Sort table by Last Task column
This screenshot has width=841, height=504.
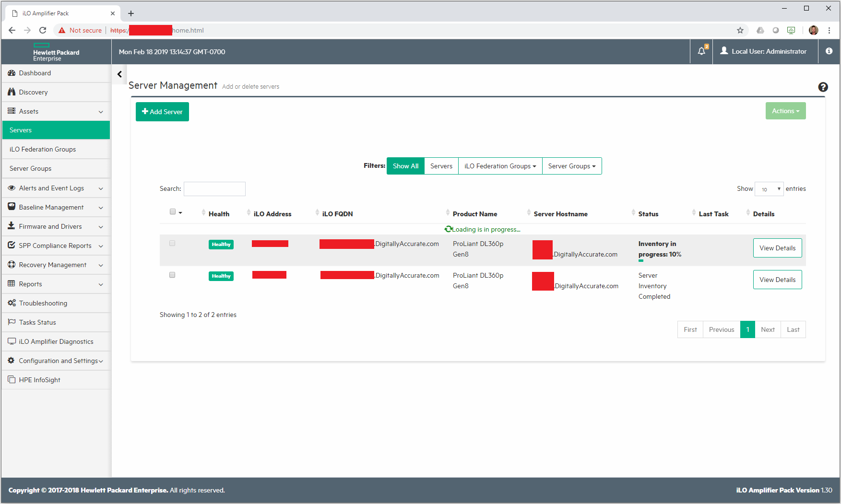pos(713,214)
